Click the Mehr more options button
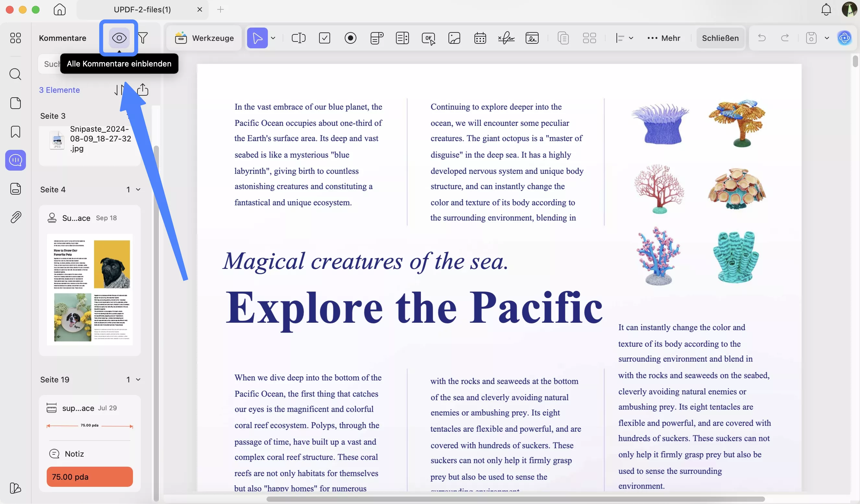Screen dimensions: 860x504 (663, 38)
